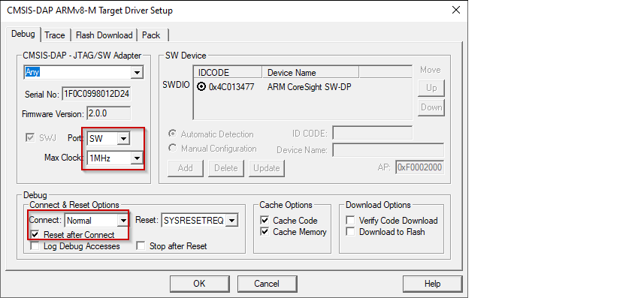Click the Device Name input field
Screen dimensions: 644x298
pyautogui.click(x=389, y=150)
